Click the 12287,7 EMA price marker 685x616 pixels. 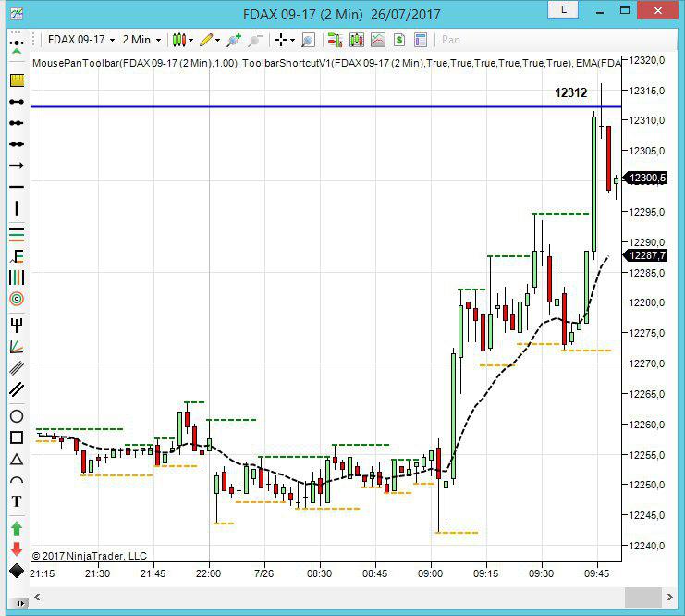pyautogui.click(x=645, y=255)
